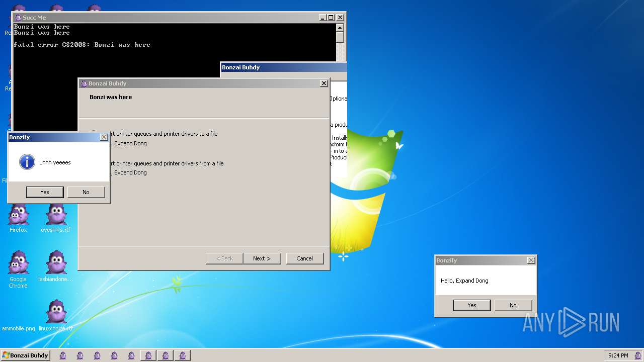Close the Bonzai Buhdy wizard window
Viewport: 644px width, 362px height.
coord(324,83)
